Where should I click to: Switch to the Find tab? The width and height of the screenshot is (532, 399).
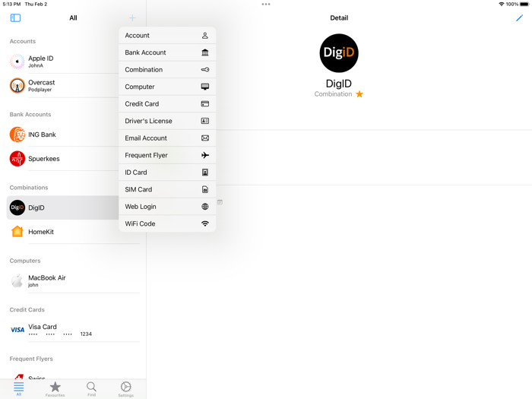(x=91, y=389)
